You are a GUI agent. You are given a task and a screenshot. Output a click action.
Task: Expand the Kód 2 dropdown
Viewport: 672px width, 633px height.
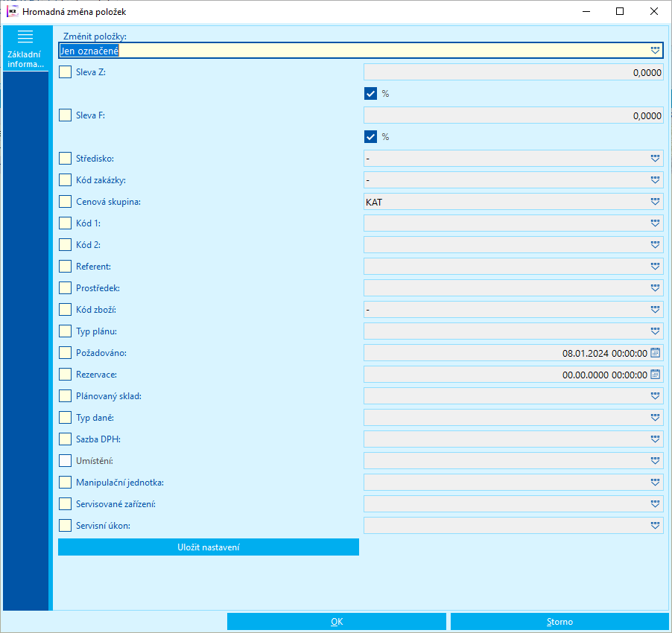coord(655,244)
